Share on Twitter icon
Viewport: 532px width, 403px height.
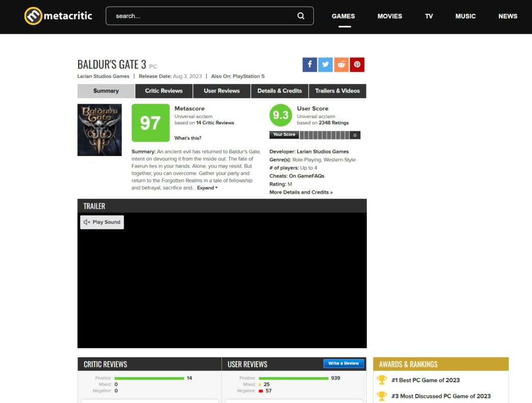(x=326, y=65)
